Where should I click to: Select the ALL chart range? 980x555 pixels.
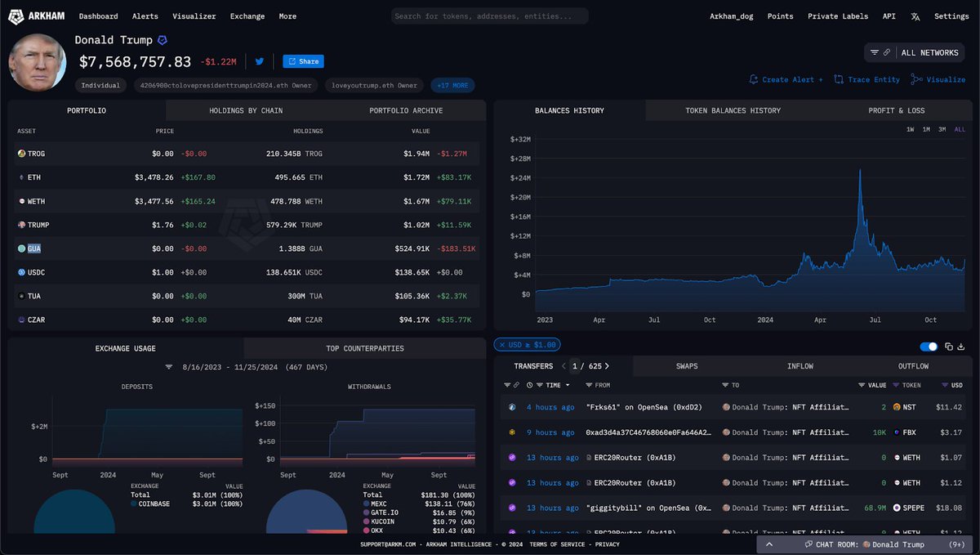tap(960, 129)
